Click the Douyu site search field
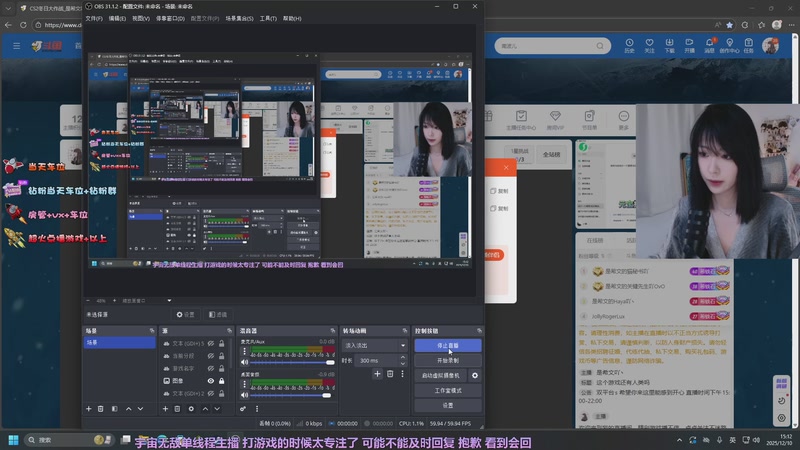Viewport: 800px width, 450px height. click(553, 46)
